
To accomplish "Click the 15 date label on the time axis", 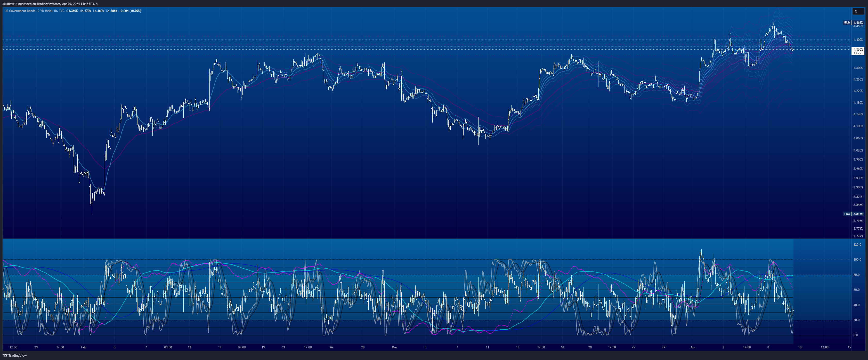I will [x=849, y=347].
